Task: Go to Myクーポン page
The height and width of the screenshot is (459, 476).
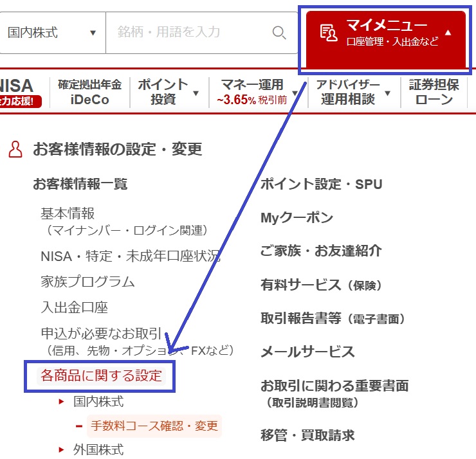Action: 297,218
